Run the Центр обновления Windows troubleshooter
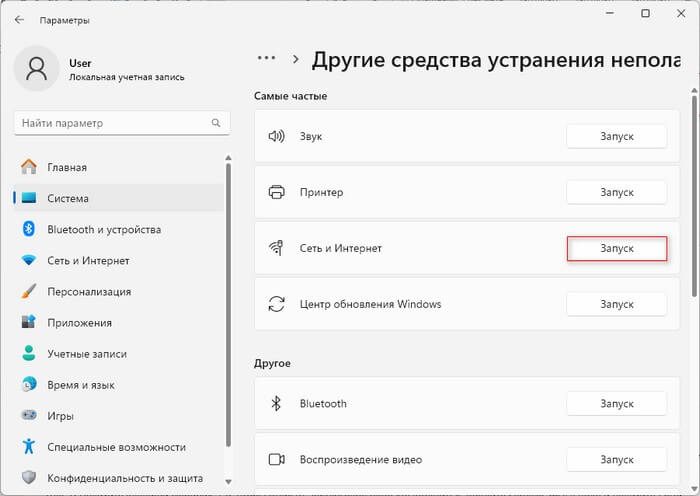 coord(616,304)
